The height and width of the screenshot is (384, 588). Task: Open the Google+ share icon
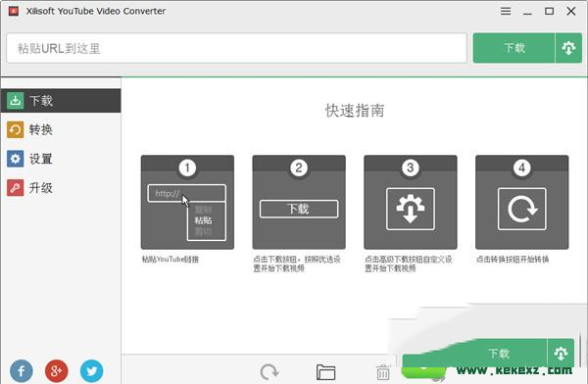(56, 371)
